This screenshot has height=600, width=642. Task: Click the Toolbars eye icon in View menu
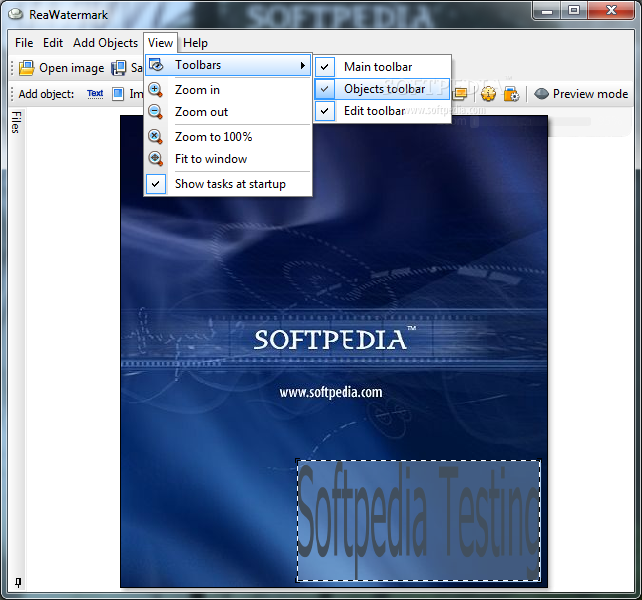156,65
